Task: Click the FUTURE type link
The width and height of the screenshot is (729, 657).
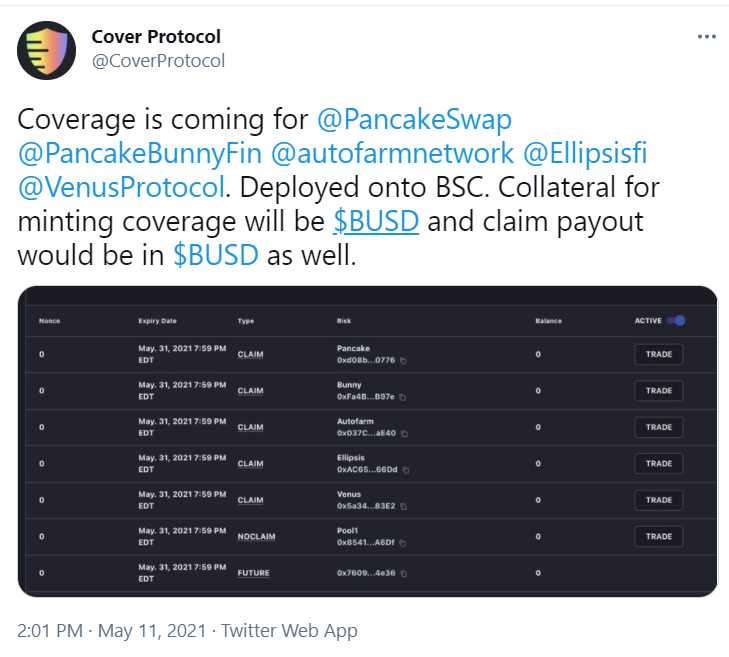Action: tap(253, 573)
